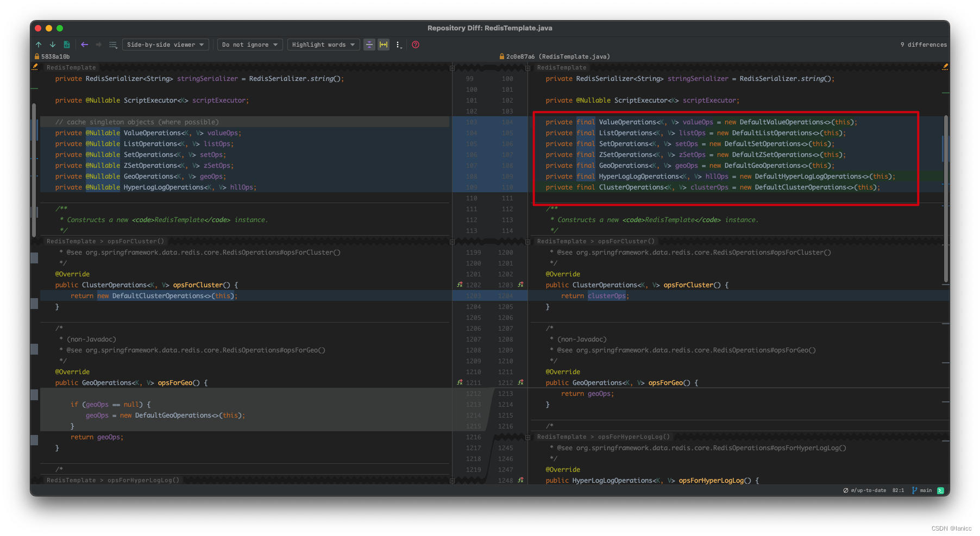
Task: Click 'return new DefaultClusterOperations' line on left
Action: (x=154, y=295)
